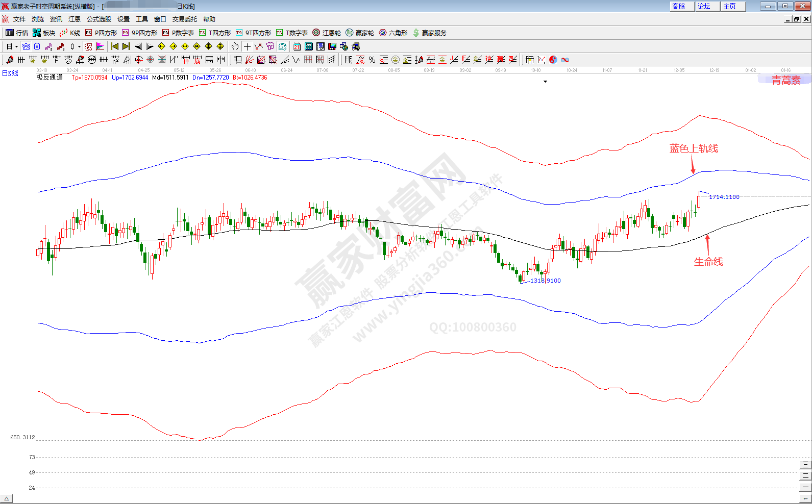The image size is (812, 504).
Task: Open the calculator tool icon
Action: [x=309, y=46]
